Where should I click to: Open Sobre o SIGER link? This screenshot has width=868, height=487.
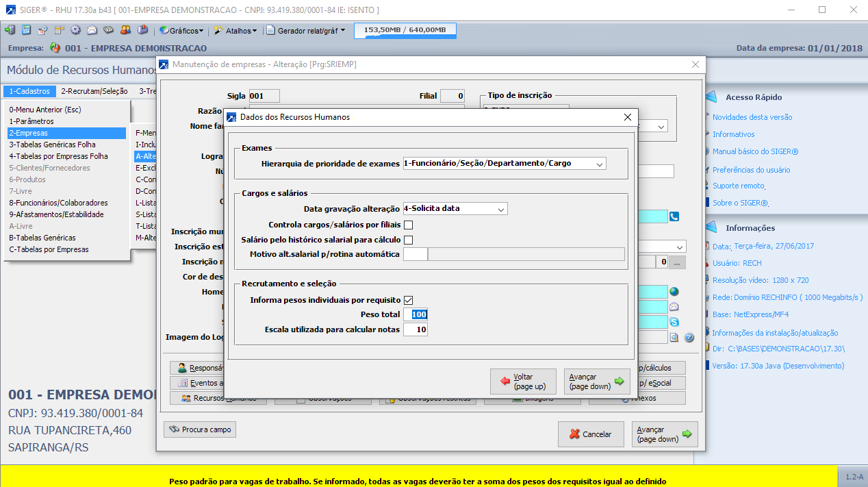(740, 203)
